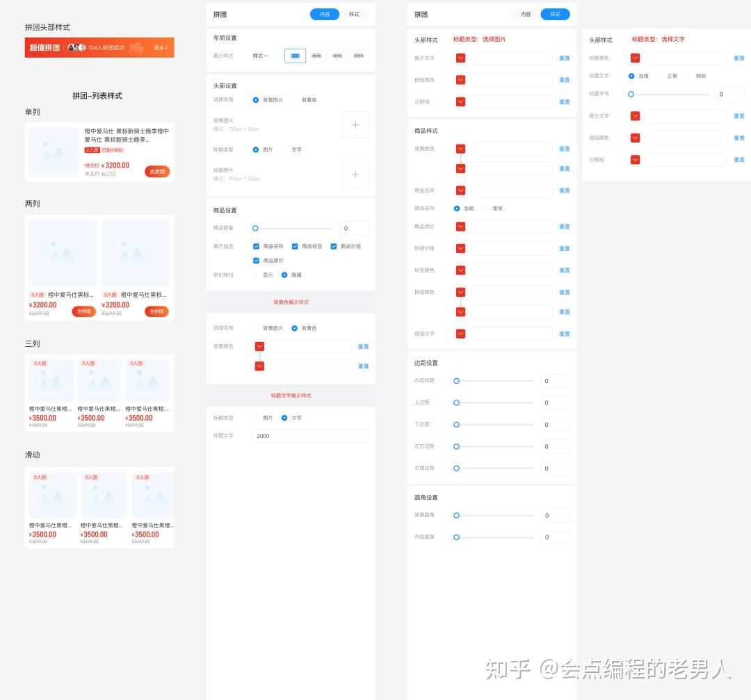Switch to the 内容 tab
The height and width of the screenshot is (700, 751).
coord(324,13)
